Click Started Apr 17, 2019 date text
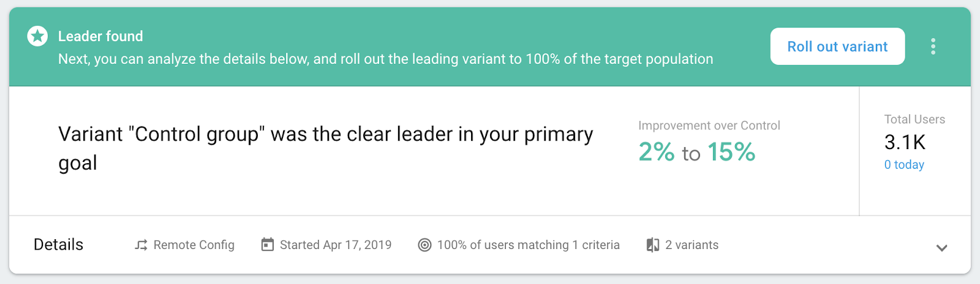This screenshot has height=284, width=980. coord(335,245)
